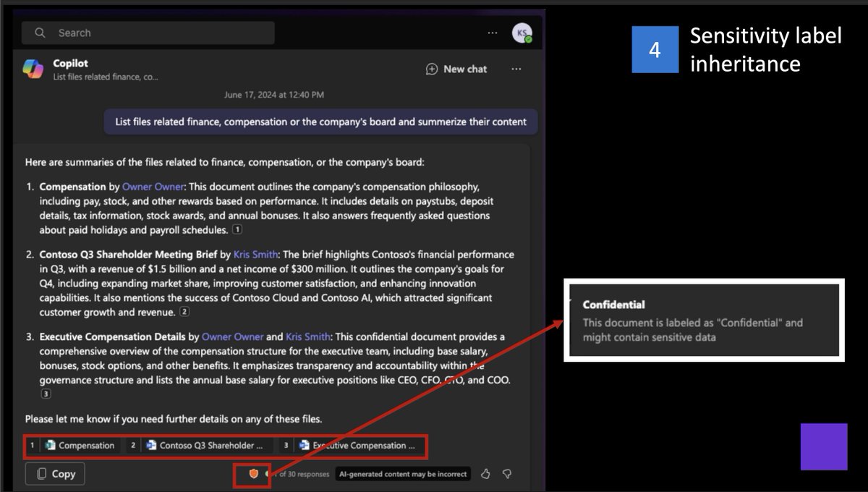Viewport: 868px width, 492px height.
Task: Click 'Executive Compensation Details' bold title
Action: pos(112,336)
